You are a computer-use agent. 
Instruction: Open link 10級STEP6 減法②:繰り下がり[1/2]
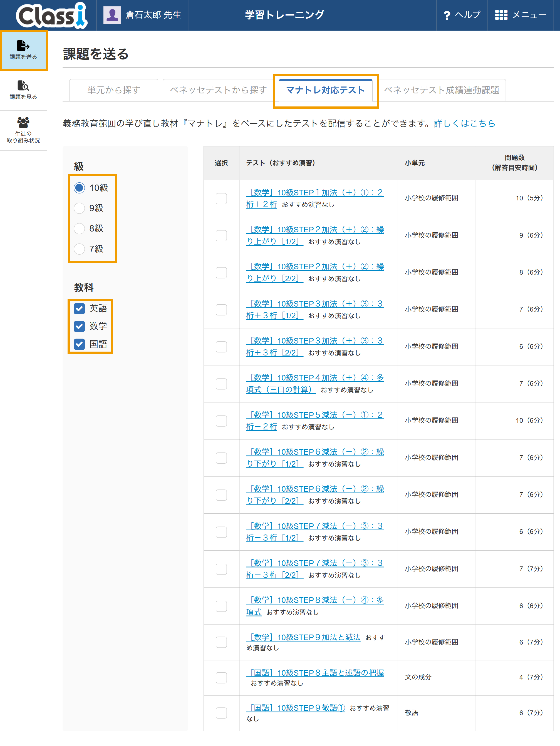pyautogui.click(x=315, y=458)
